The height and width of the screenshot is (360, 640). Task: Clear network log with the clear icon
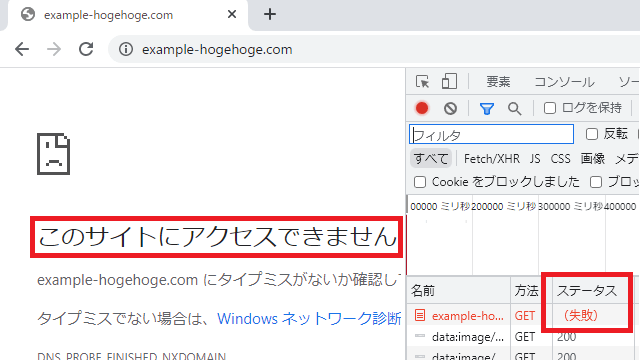(x=450, y=108)
